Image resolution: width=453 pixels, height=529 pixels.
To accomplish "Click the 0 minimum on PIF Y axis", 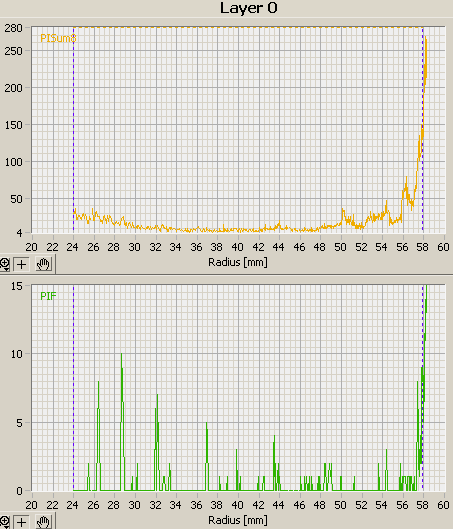I will 19,491.
